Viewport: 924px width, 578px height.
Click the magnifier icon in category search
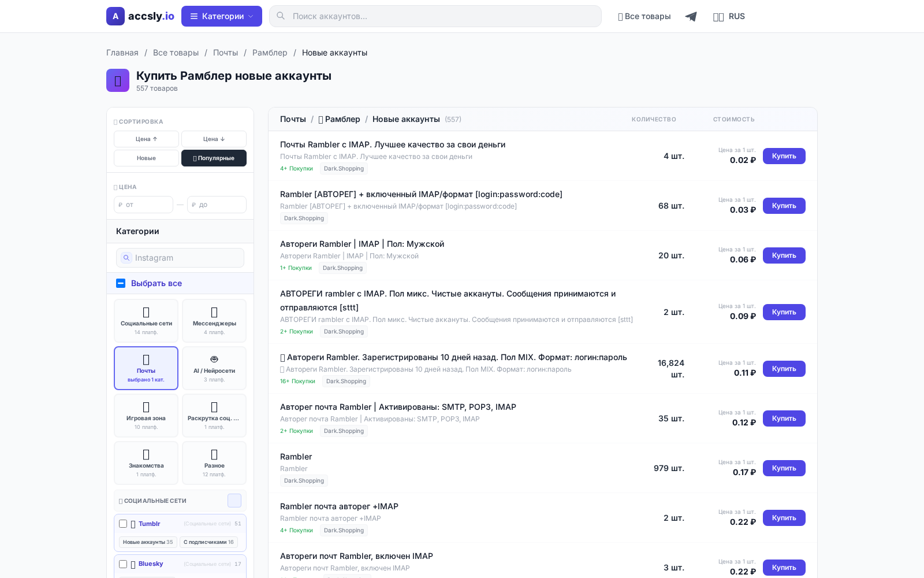click(x=126, y=258)
